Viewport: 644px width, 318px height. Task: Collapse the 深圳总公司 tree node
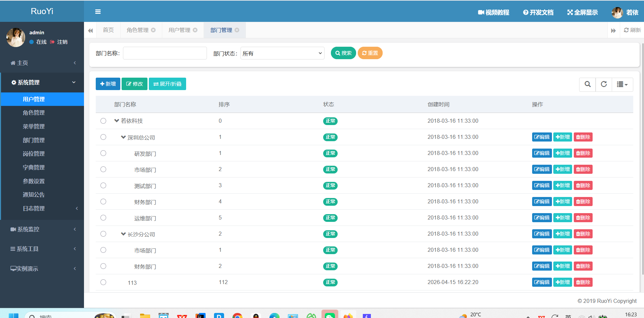pos(123,137)
